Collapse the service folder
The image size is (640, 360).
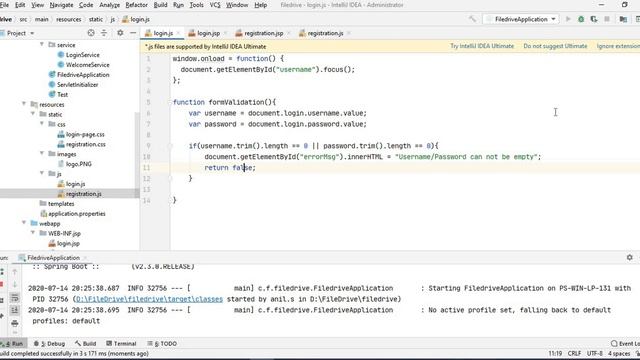click(42, 44)
